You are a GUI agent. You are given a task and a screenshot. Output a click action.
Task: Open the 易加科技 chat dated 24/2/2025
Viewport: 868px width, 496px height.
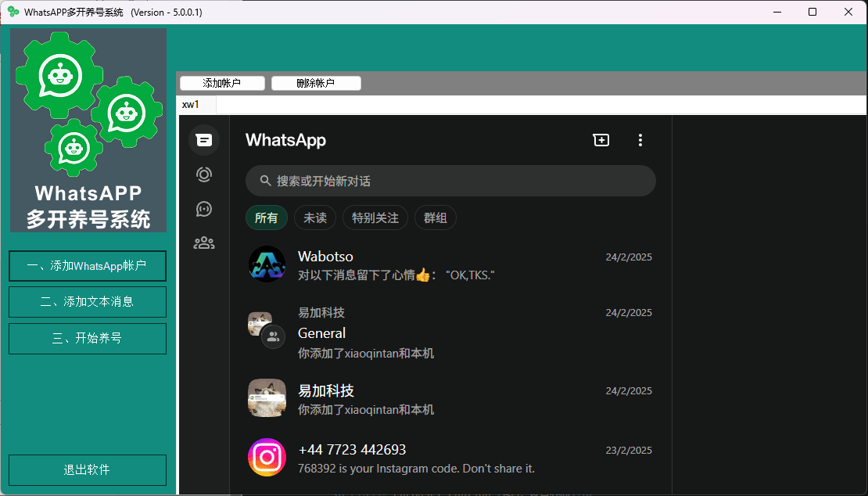(450, 398)
